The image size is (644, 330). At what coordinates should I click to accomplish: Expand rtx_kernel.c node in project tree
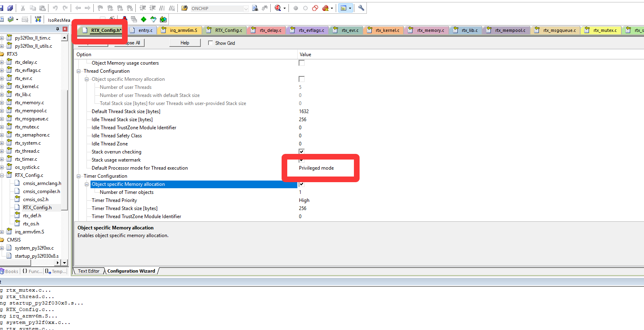(x=2, y=86)
